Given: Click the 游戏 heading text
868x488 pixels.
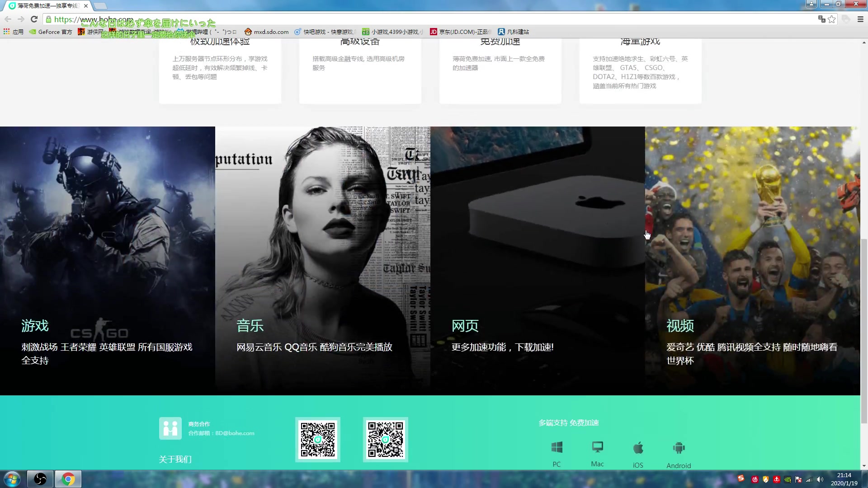Looking at the screenshot, I should click(x=35, y=326).
